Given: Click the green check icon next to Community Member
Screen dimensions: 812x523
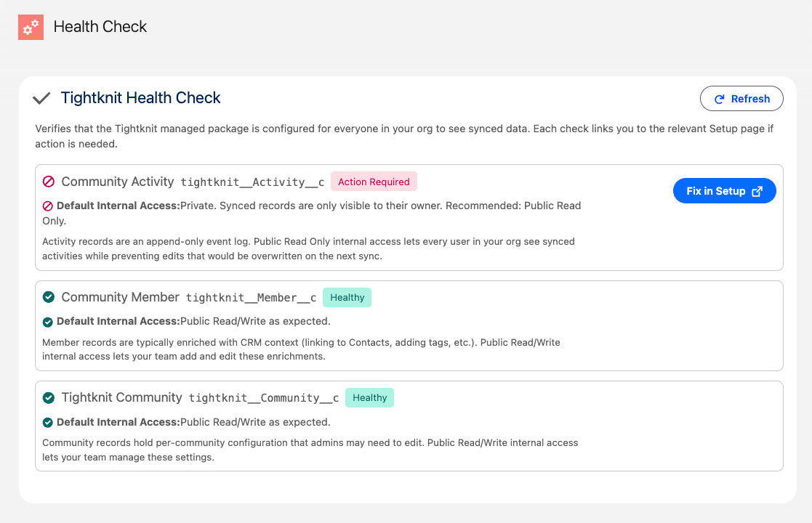Looking at the screenshot, I should (x=49, y=297).
